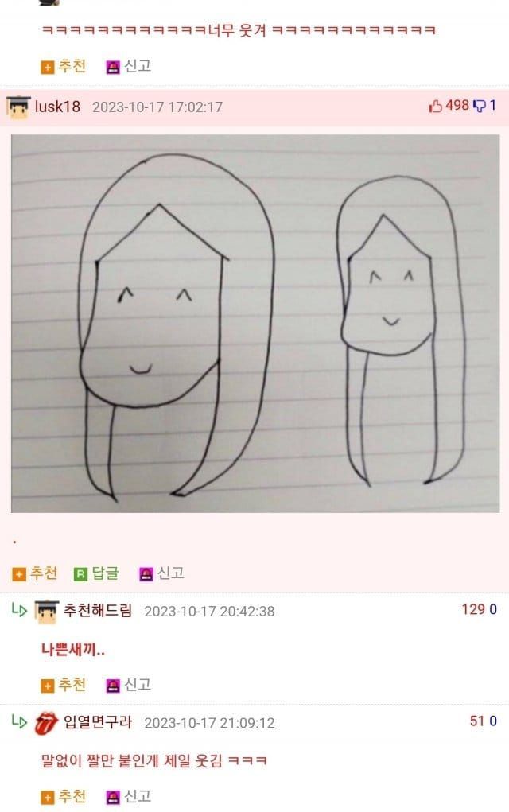Click the 498 like count
This screenshot has width=509, height=812.
(457, 105)
